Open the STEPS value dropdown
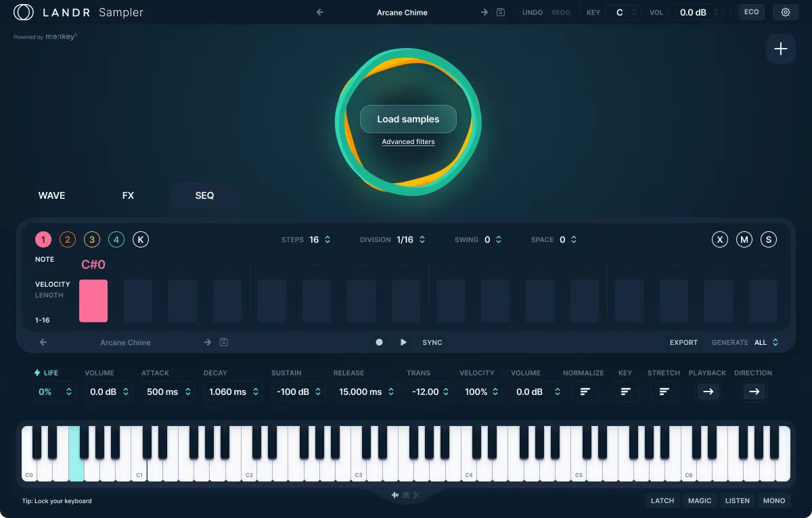812x518 pixels. pos(325,239)
